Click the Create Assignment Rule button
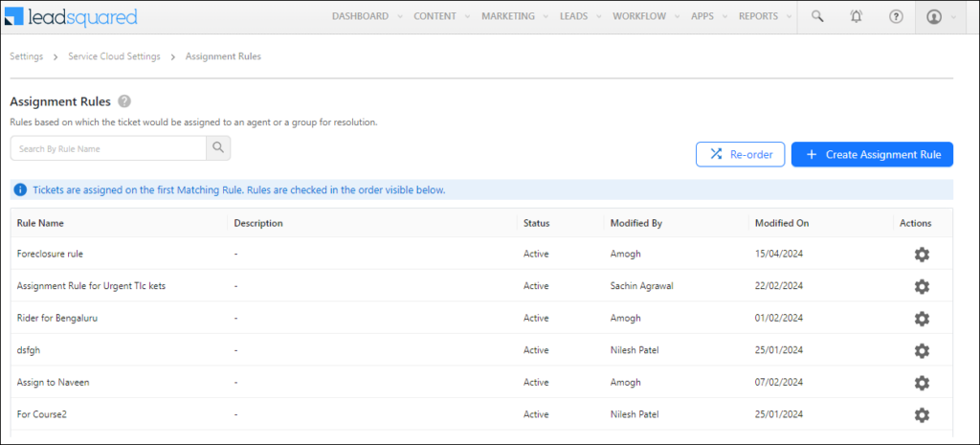 [872, 154]
